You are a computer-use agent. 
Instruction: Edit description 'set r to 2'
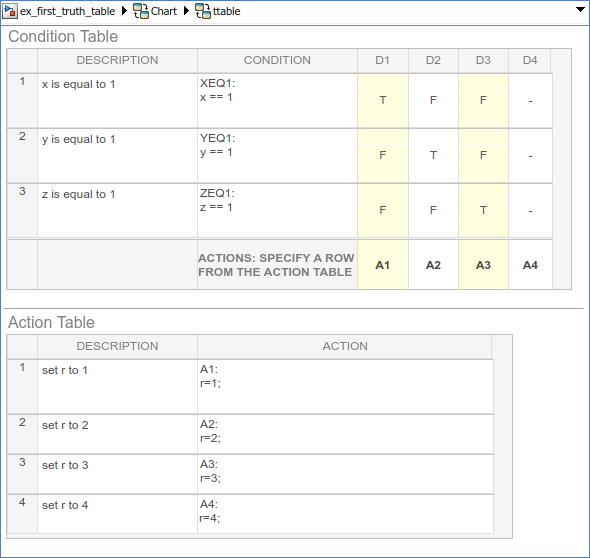tap(117, 435)
